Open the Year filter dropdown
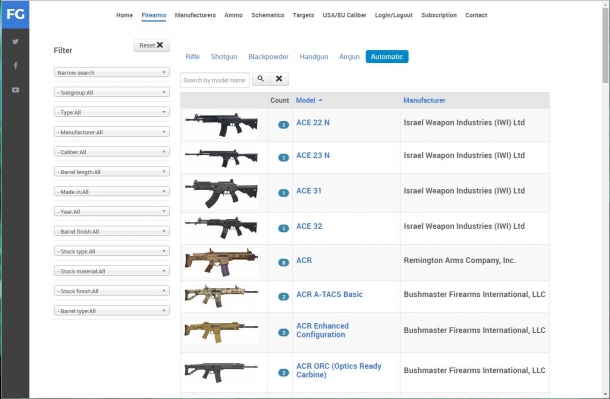This screenshot has width=610, height=399. point(112,211)
